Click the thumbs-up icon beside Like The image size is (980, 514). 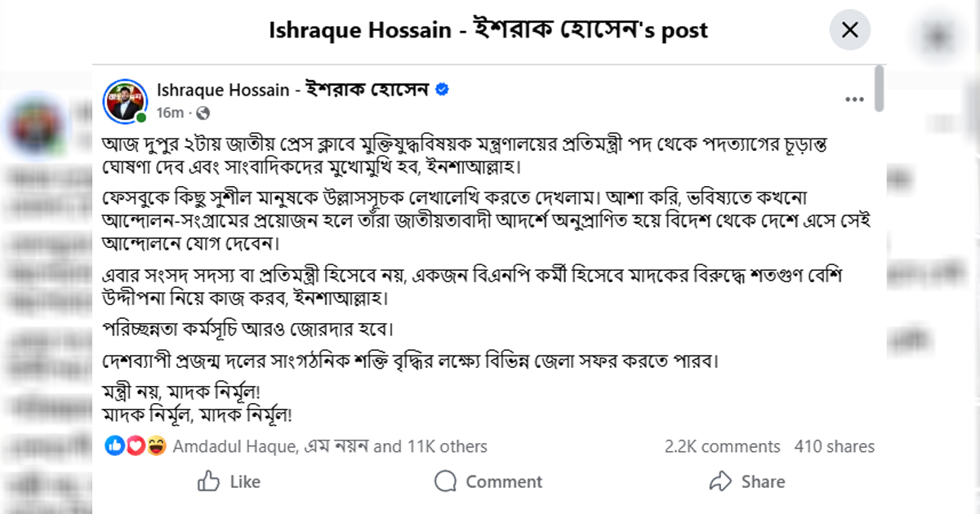210,481
